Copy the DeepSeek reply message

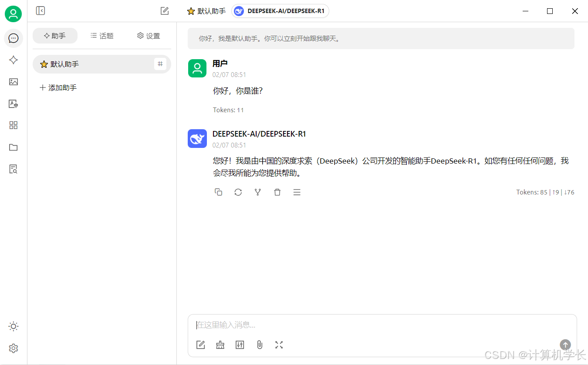coord(219,192)
